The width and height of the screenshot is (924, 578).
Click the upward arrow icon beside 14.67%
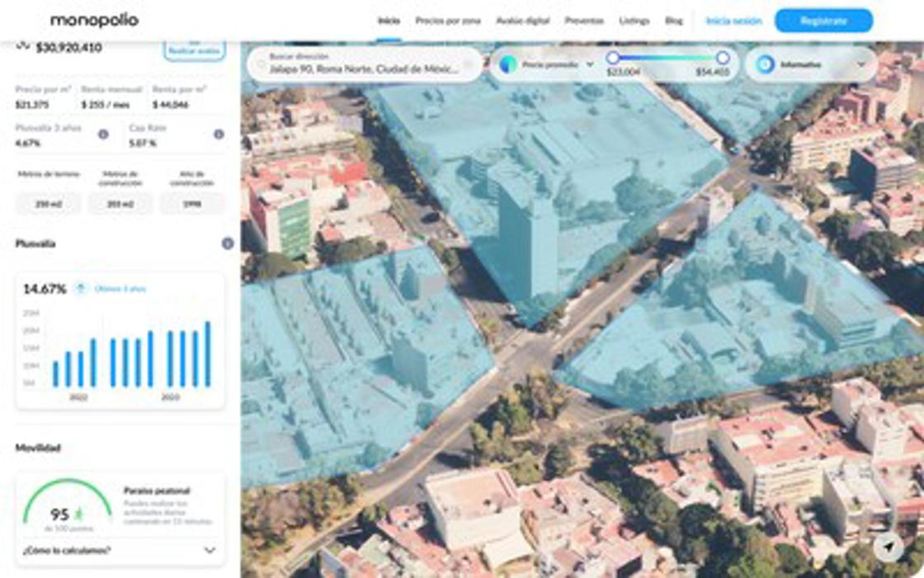coord(81,288)
